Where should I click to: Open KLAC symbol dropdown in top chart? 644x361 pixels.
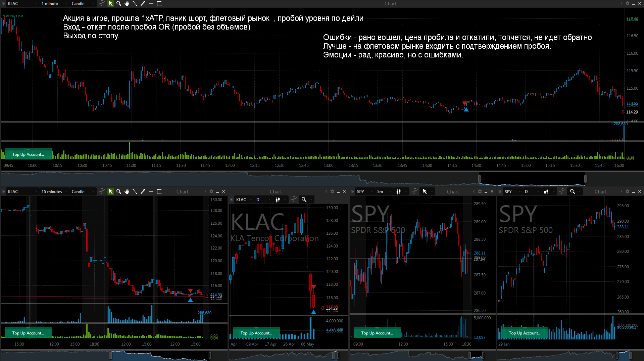point(22,4)
